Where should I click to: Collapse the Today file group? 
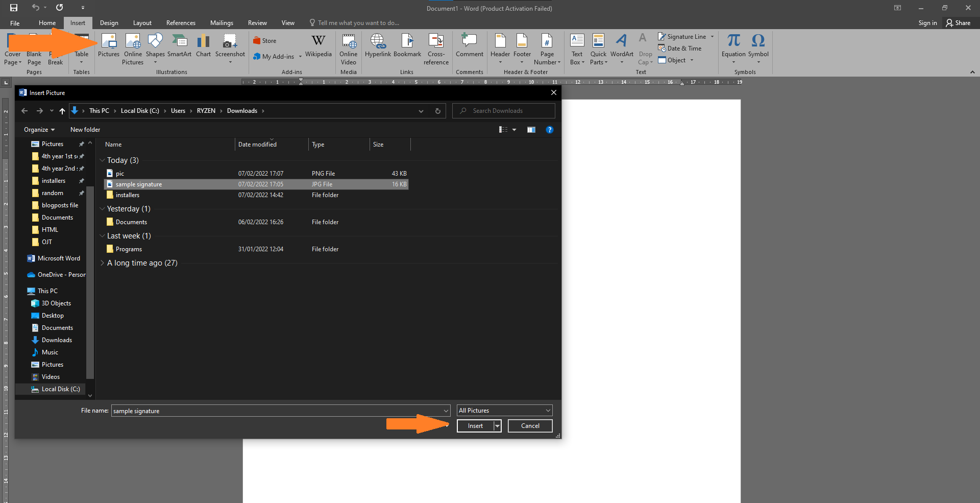tap(102, 160)
